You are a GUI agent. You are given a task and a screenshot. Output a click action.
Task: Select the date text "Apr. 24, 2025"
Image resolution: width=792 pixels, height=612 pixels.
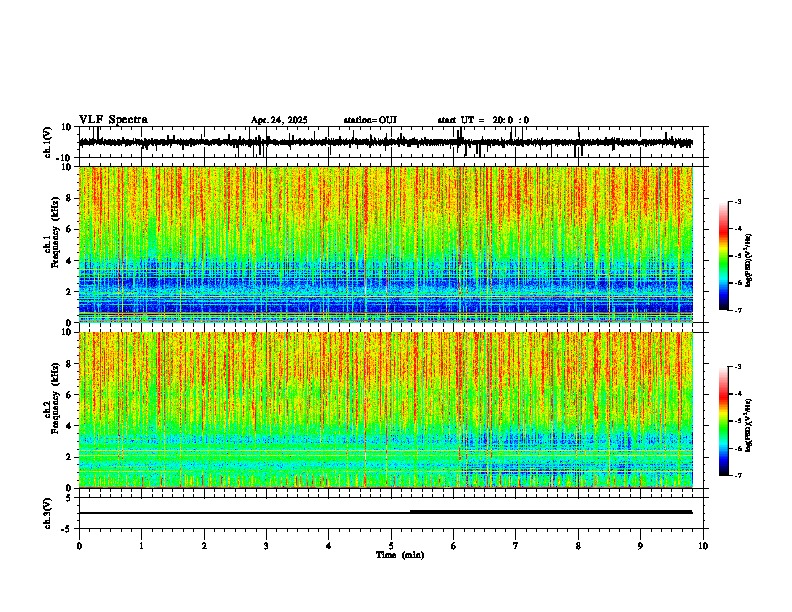279,120
